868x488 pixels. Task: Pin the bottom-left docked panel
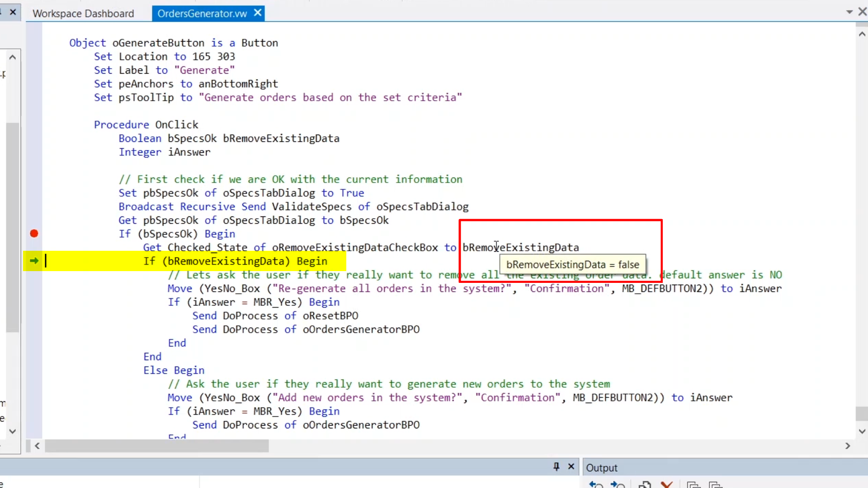557,467
